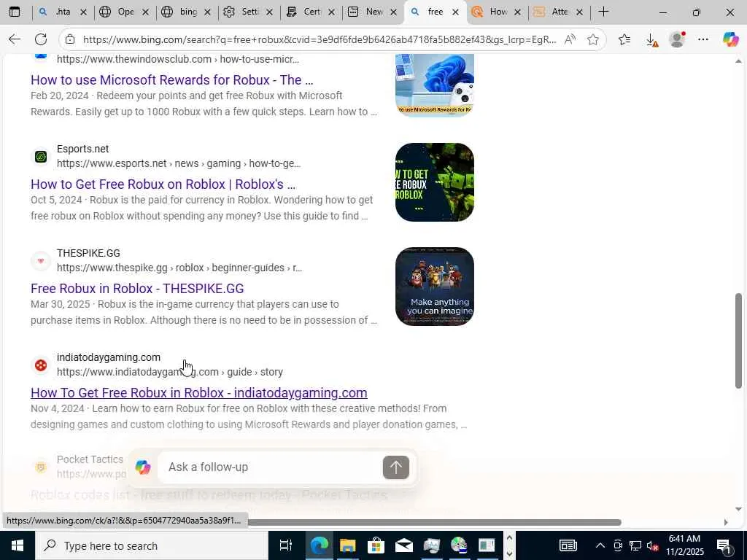The height and width of the screenshot is (560, 747).
Task: Click the horizontal scroll right arrow
Action: 726,522
